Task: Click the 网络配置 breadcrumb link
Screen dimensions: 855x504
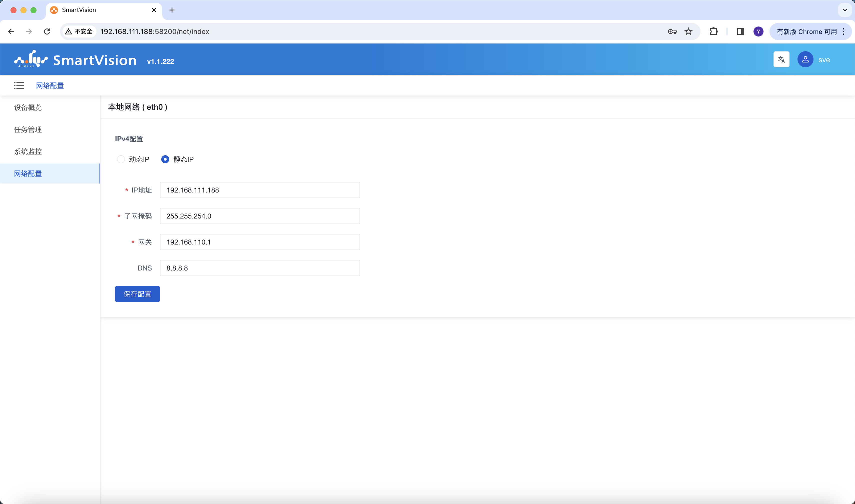Action: 50,85
